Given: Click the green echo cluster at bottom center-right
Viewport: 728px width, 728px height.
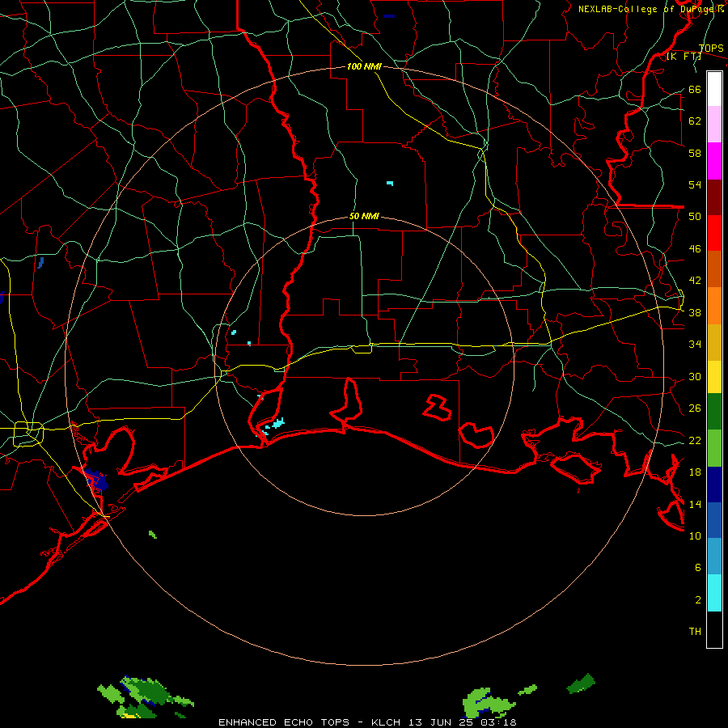Looking at the screenshot, I should pyautogui.click(x=489, y=702).
